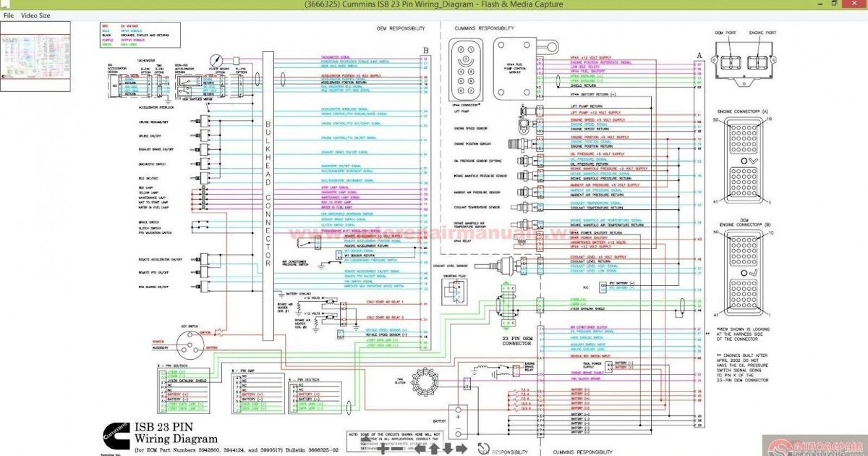Viewport: 868px width, 456px height.
Task: Pan left with the left arrow icon
Action: click(x=420, y=449)
